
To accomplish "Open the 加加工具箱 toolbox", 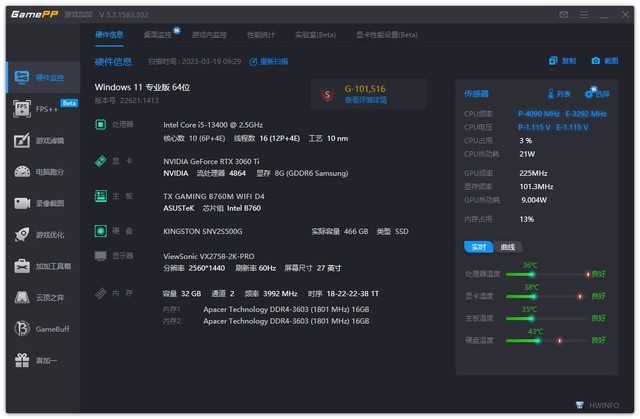I will (40, 266).
